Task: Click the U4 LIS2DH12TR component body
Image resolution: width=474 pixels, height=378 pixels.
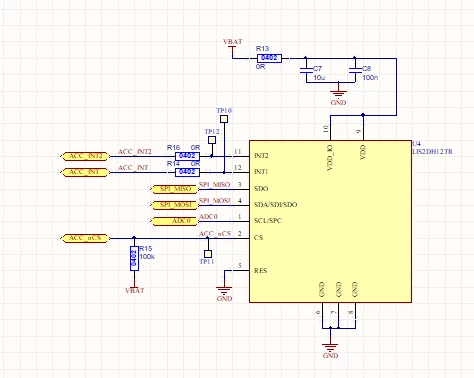Action: click(330, 221)
